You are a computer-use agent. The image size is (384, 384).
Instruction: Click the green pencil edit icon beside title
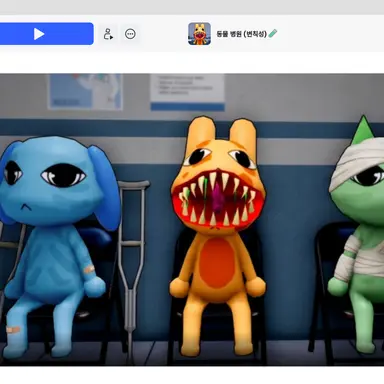coord(273,33)
